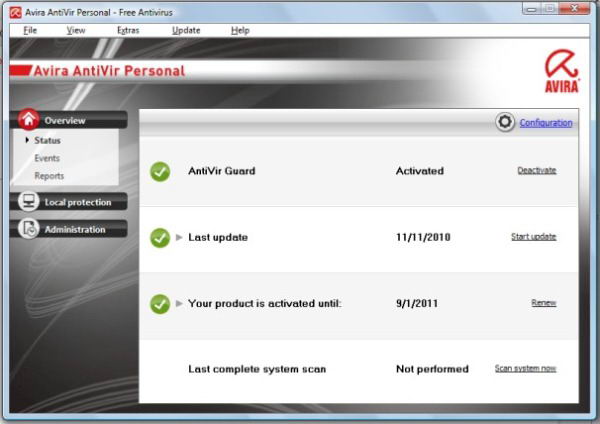Select Status in the Overview tree

[47, 141]
